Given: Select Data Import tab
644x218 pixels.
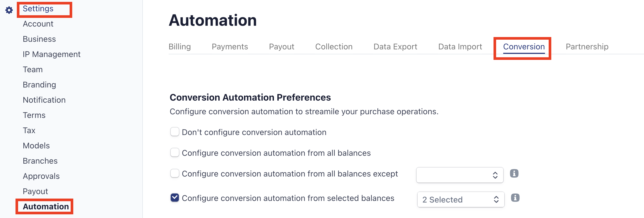Looking at the screenshot, I should [460, 46].
